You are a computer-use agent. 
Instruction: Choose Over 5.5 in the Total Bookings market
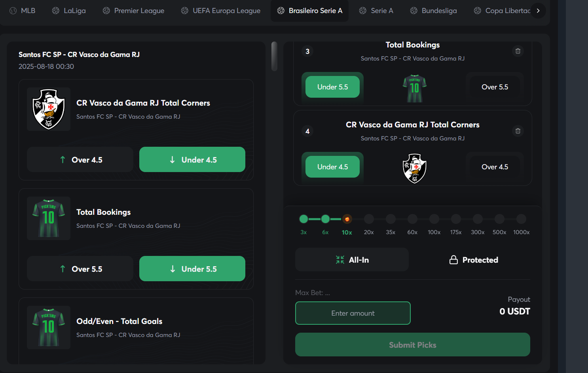(80, 269)
